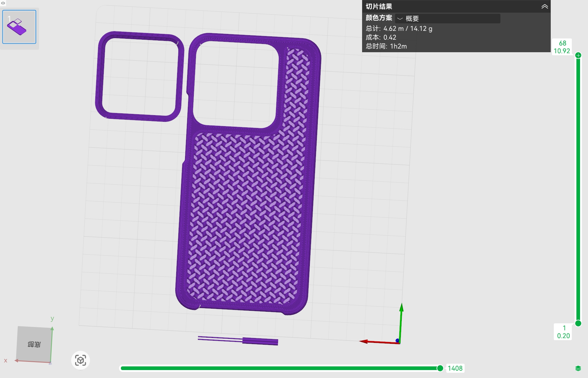Click the 1 / 0.20 bottom layer label
This screenshot has width=588, height=378.
coord(563,332)
